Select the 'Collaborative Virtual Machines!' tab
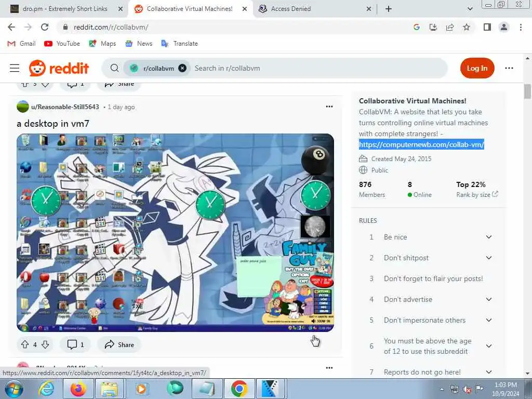Viewport: 532px width, 399px height. coord(190,9)
